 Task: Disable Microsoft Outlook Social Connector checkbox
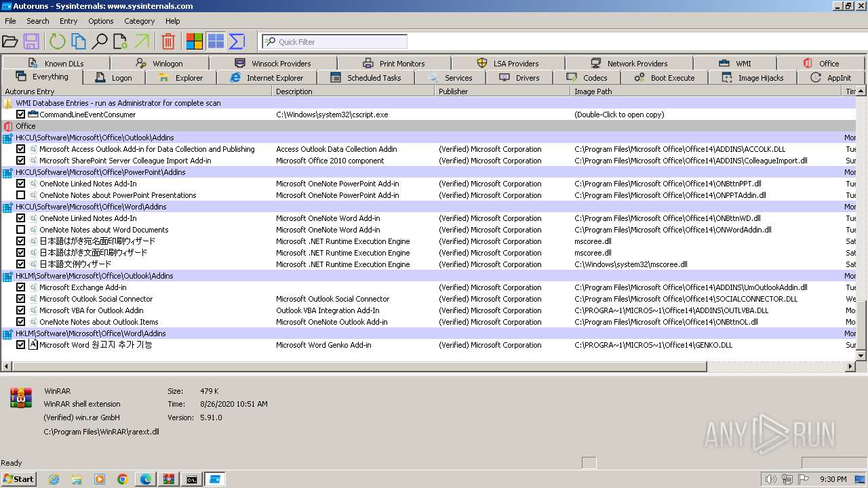tap(21, 299)
